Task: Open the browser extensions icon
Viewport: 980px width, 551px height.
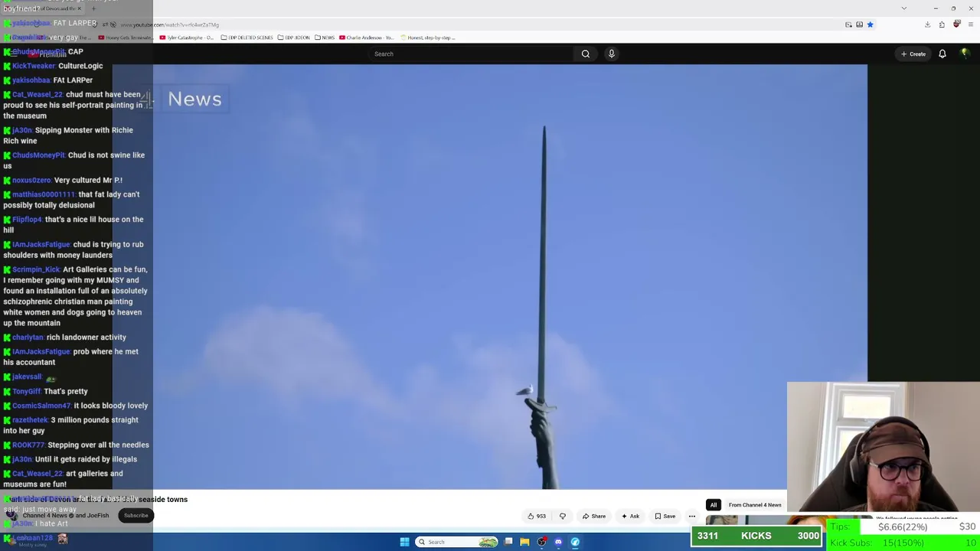Action: [x=942, y=24]
